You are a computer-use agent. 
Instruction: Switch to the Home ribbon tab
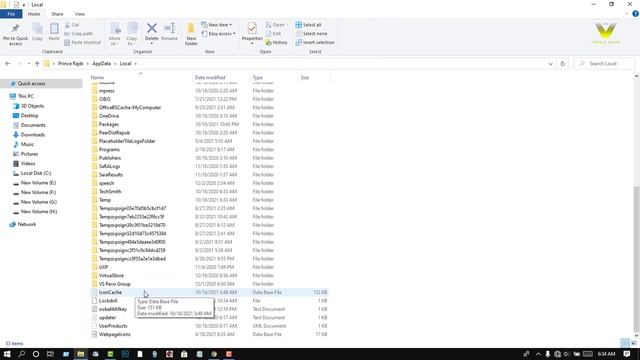pyautogui.click(x=34, y=14)
